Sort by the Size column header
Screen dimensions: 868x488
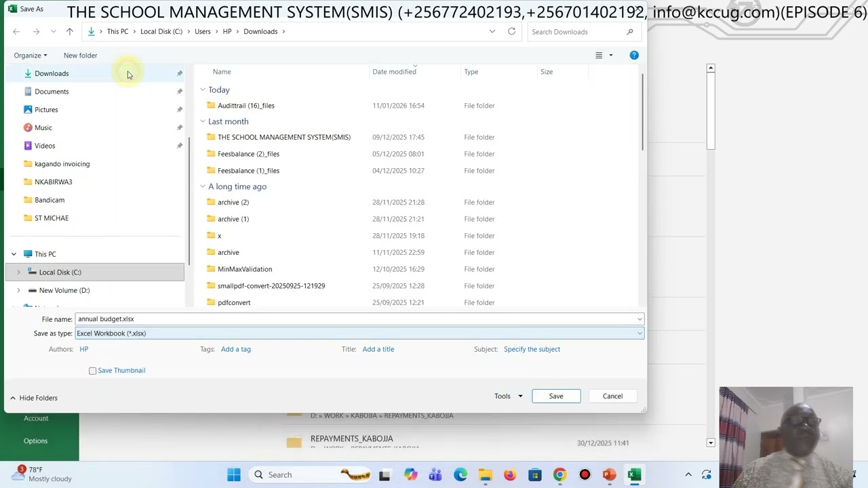[x=547, y=72]
